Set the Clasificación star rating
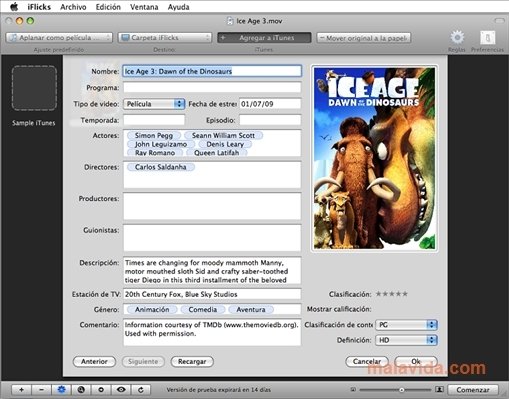 pos(391,294)
